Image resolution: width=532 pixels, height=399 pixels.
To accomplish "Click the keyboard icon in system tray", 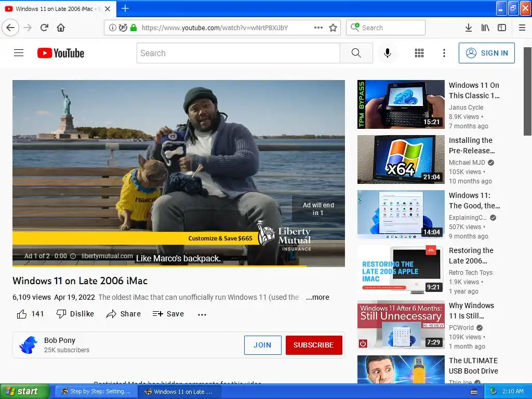I will click(x=474, y=392).
